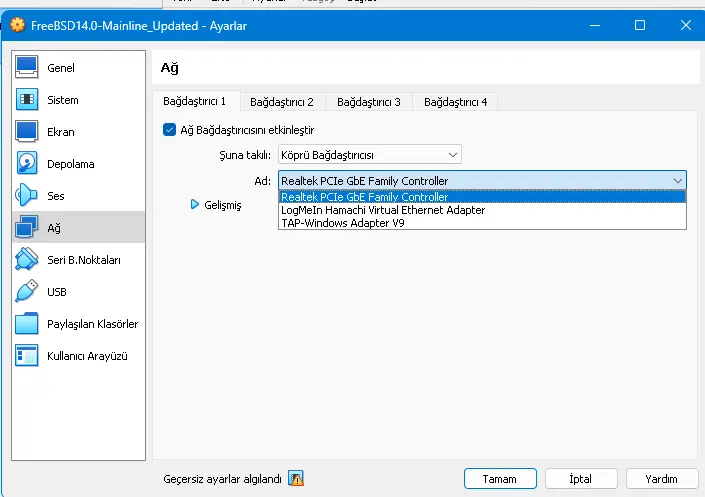The image size is (705, 497).
Task: Select Sistem label in sidebar
Action: tap(63, 100)
